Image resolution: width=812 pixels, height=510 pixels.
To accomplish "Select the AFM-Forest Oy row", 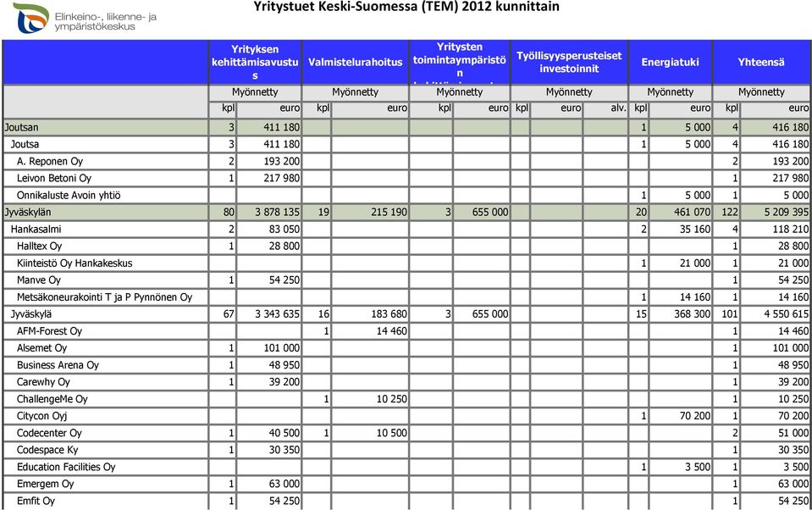I will (406, 331).
